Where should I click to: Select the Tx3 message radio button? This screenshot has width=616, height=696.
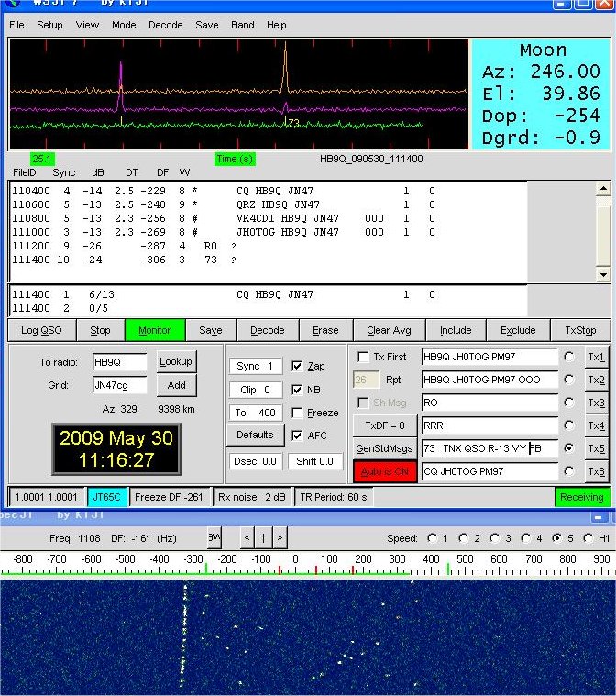coord(569,403)
